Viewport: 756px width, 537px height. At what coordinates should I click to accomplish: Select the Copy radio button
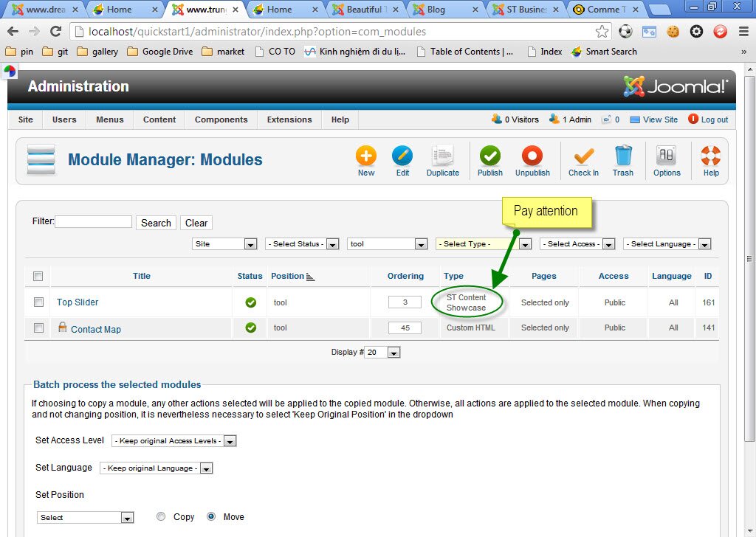pos(161,517)
